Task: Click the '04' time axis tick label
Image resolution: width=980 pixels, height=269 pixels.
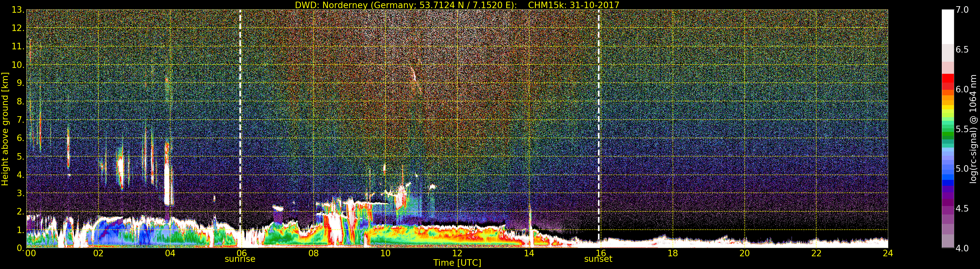Action: coord(170,253)
